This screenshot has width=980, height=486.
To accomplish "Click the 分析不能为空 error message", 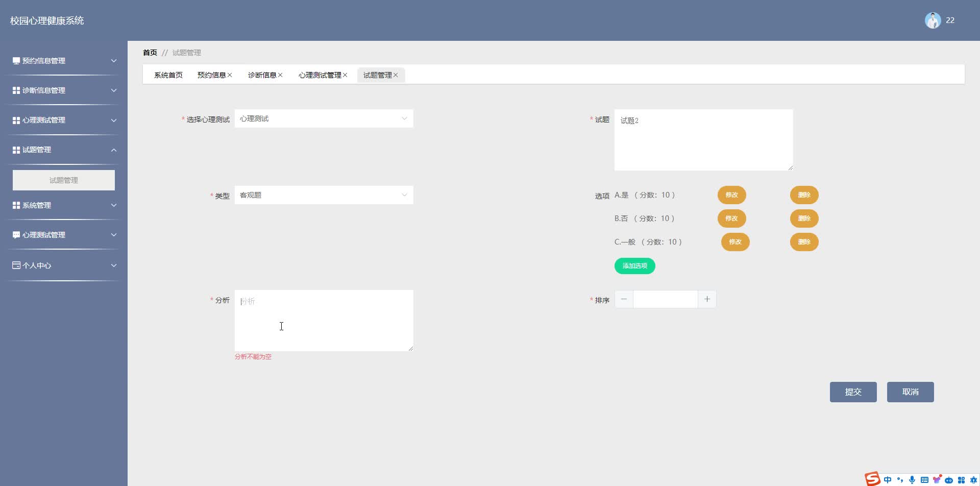I will [x=253, y=357].
